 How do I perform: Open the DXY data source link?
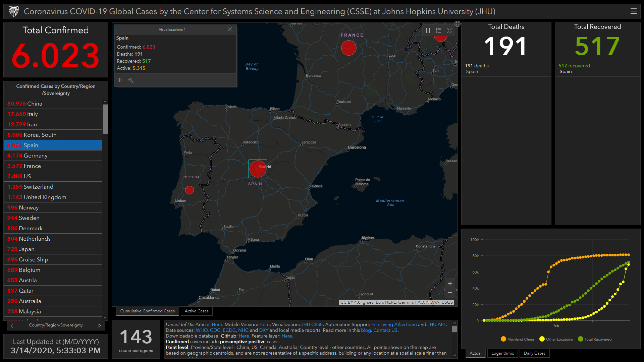click(x=264, y=330)
